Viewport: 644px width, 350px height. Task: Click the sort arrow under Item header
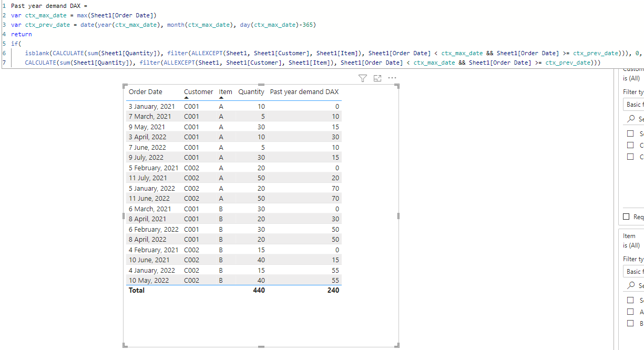pos(221,98)
